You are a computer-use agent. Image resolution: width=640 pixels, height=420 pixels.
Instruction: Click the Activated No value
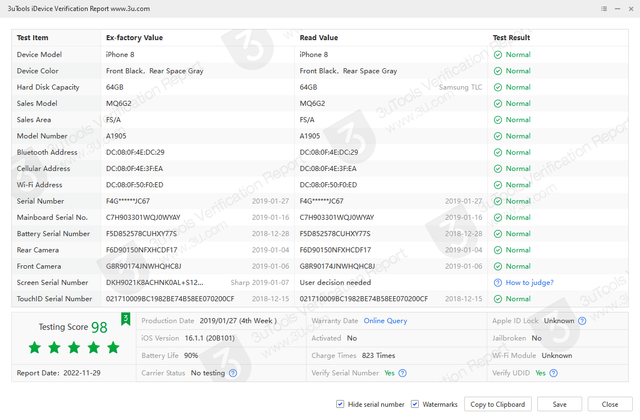[352, 338]
